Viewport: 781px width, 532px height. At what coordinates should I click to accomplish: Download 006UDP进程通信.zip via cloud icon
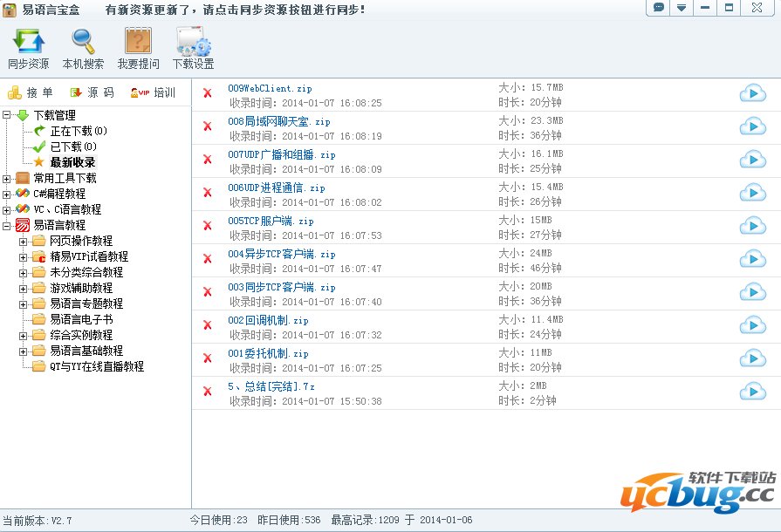point(752,194)
